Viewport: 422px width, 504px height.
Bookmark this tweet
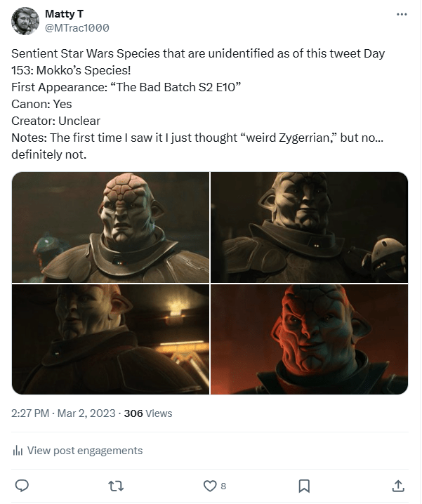tap(304, 485)
